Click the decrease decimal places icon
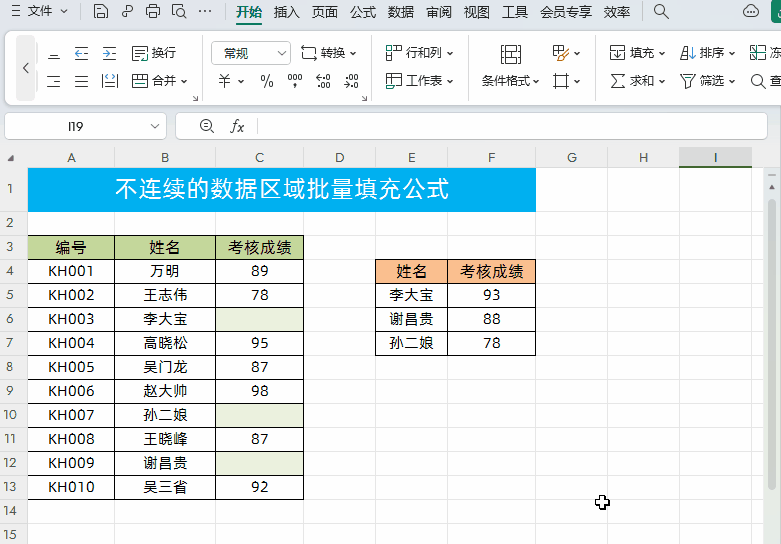The height and width of the screenshot is (544, 781). tap(351, 81)
